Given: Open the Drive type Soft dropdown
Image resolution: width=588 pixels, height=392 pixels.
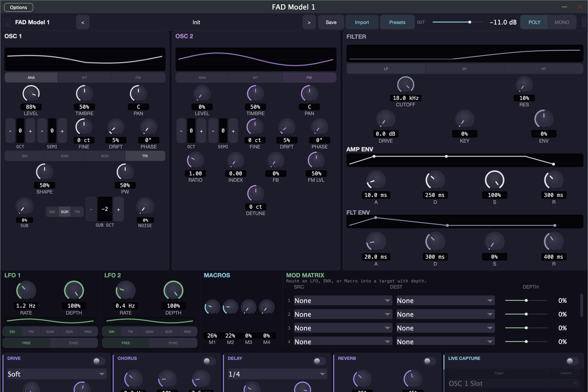Looking at the screenshot, I should (57, 374).
